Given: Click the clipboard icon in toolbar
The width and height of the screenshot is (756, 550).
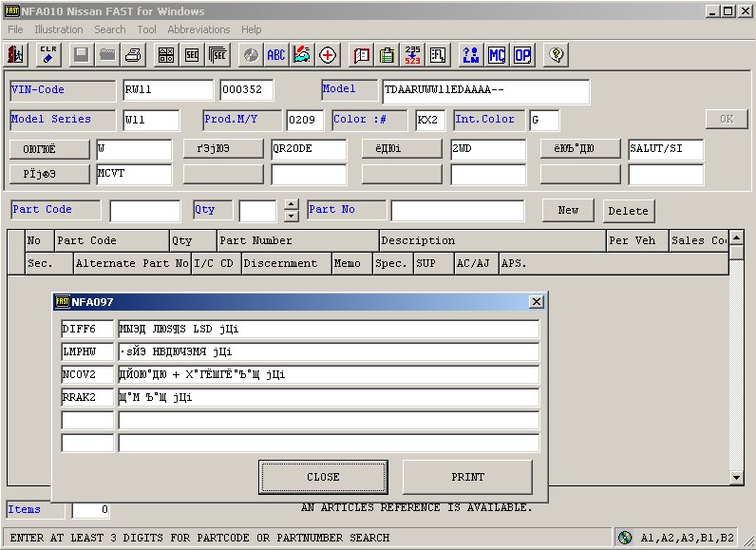Looking at the screenshot, I should pos(387,55).
